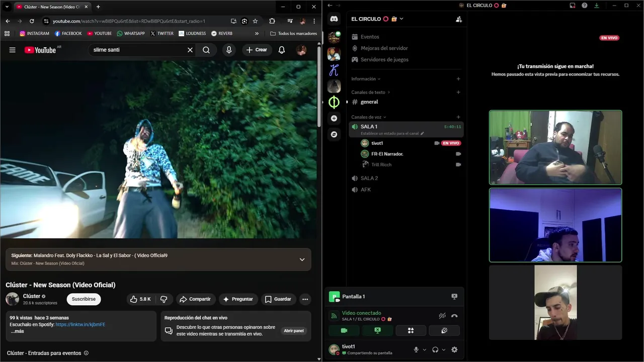The width and height of the screenshot is (644, 362).
Task: Open the Chrome tab search dropdown
Action: (7, 7)
